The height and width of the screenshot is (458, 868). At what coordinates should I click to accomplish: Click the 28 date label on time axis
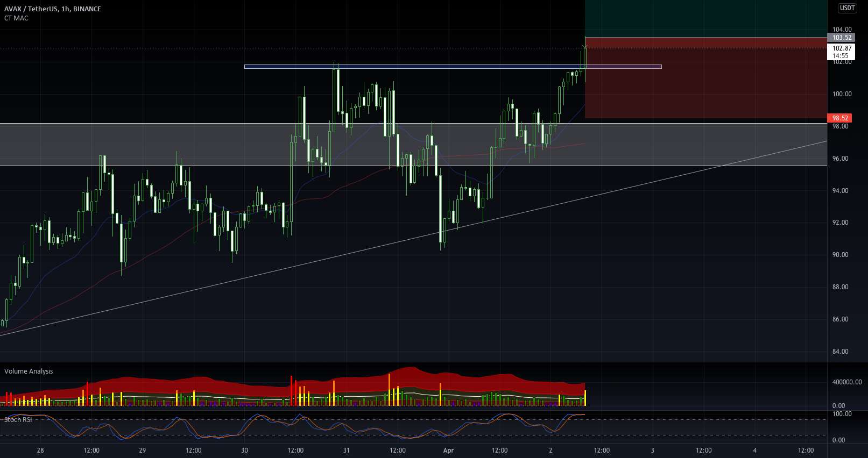click(x=40, y=450)
